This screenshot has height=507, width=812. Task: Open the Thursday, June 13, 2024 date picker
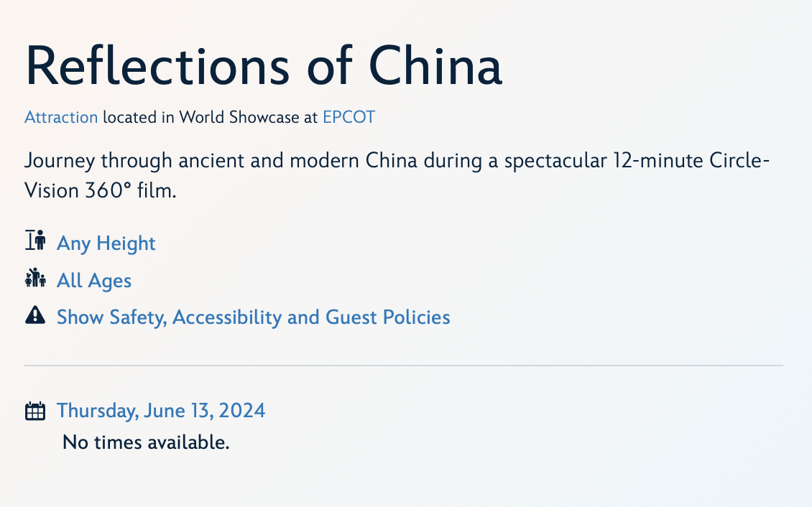point(161,411)
